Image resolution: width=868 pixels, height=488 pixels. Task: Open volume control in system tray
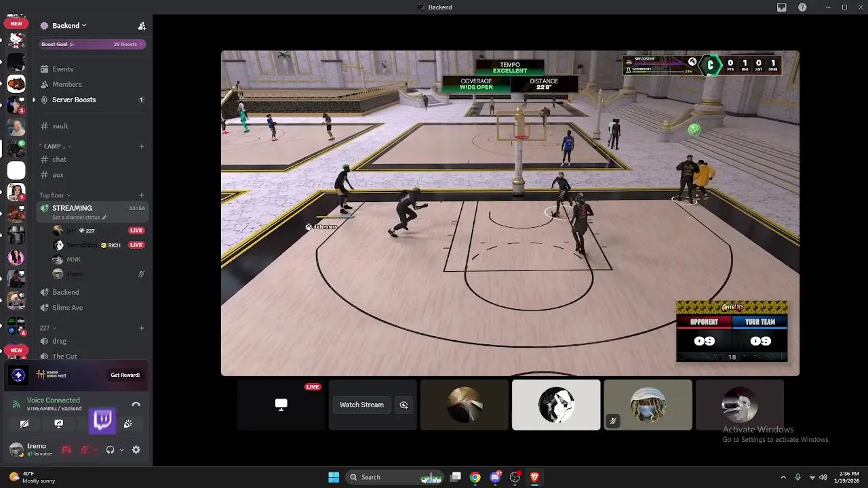[824, 477]
